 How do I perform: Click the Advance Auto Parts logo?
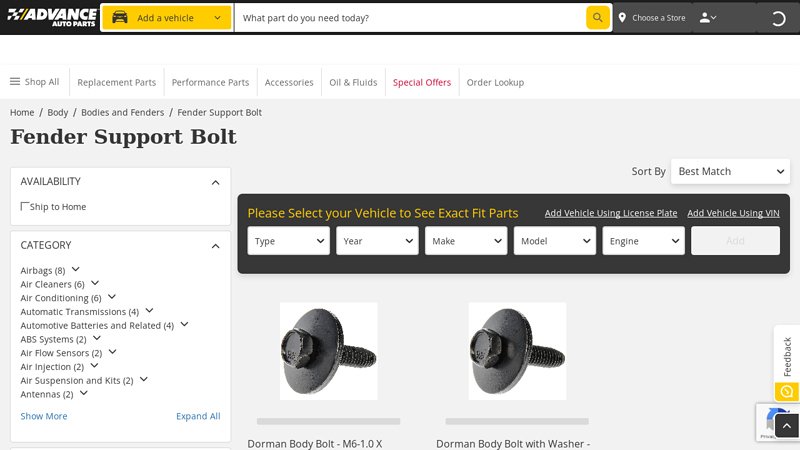52,17
